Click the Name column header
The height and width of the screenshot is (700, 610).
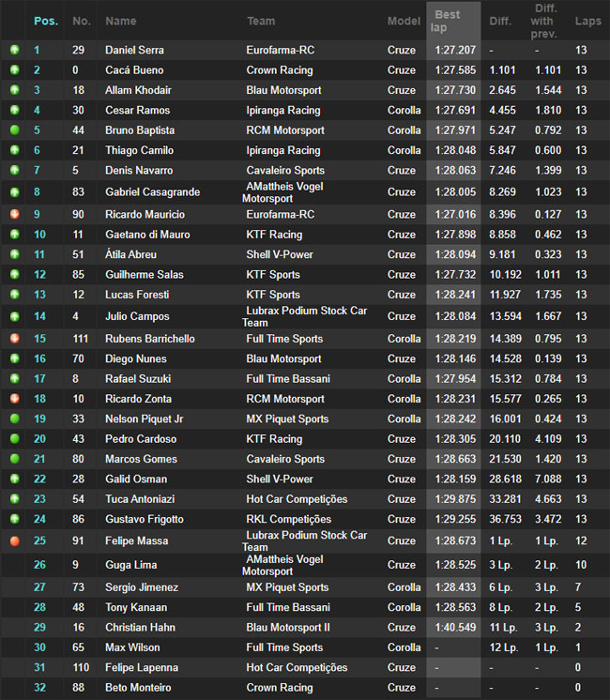120,21
